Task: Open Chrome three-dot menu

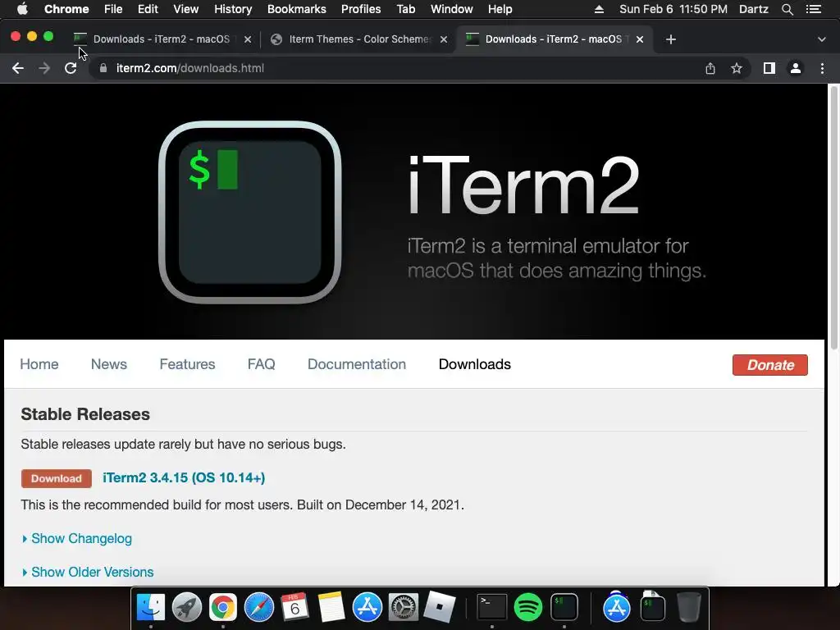Action: [822, 68]
